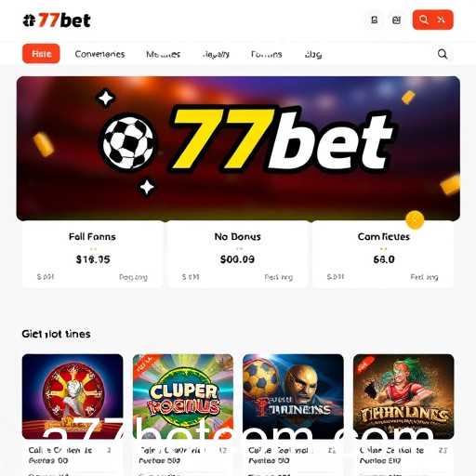Open the Fornuns menu item
This screenshot has width=476, height=476.
[x=267, y=55]
